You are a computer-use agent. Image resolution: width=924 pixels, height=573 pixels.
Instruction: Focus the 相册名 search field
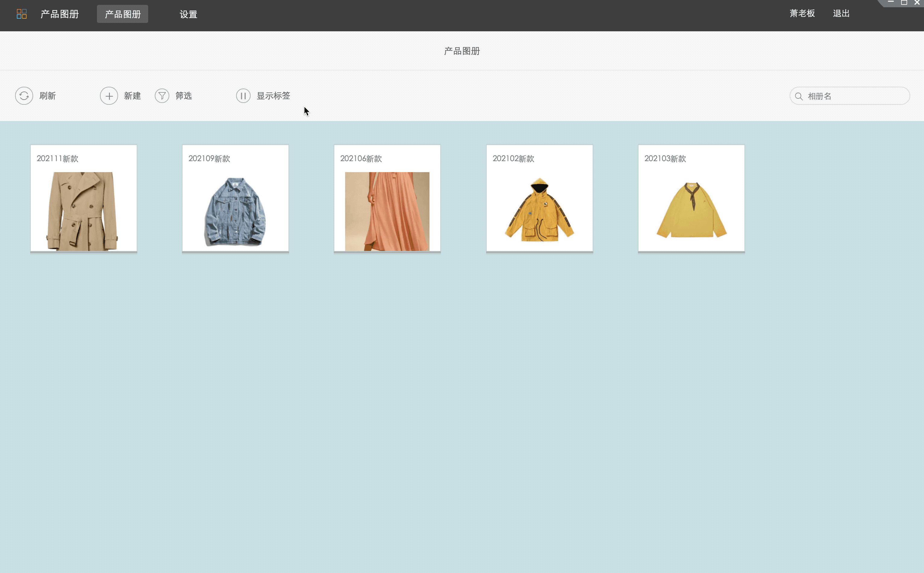tap(850, 96)
